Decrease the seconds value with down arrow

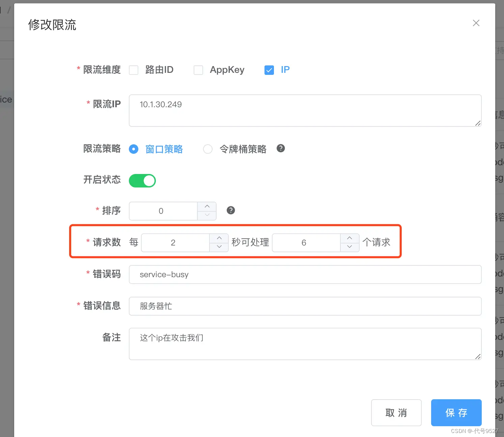[219, 247]
